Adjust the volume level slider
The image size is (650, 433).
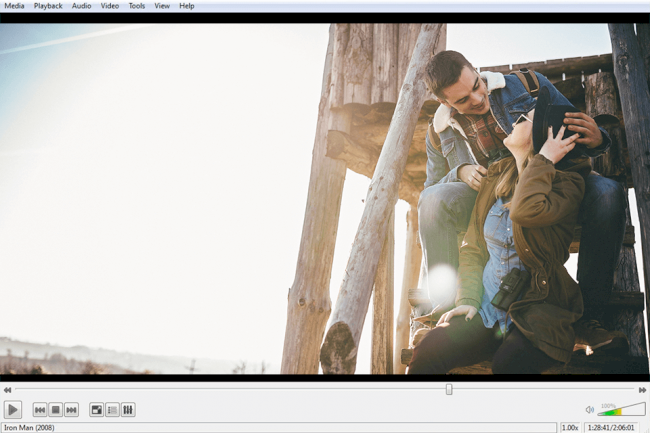pos(622,409)
